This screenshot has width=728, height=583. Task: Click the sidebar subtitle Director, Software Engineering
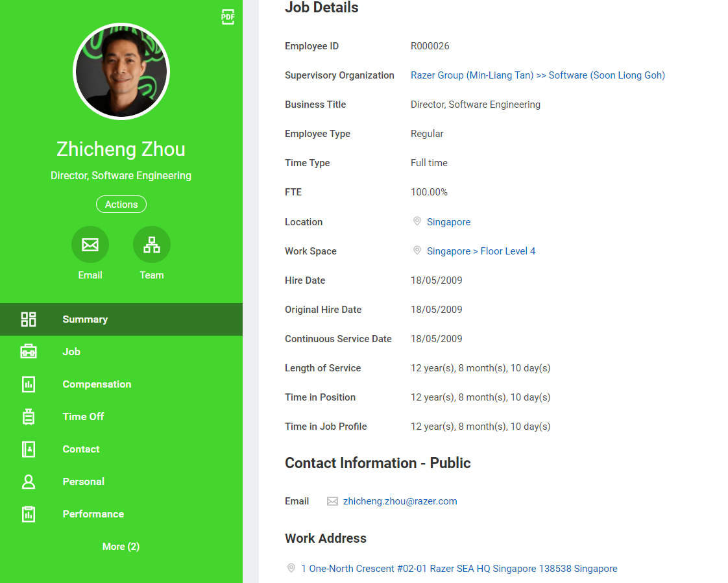click(x=121, y=175)
